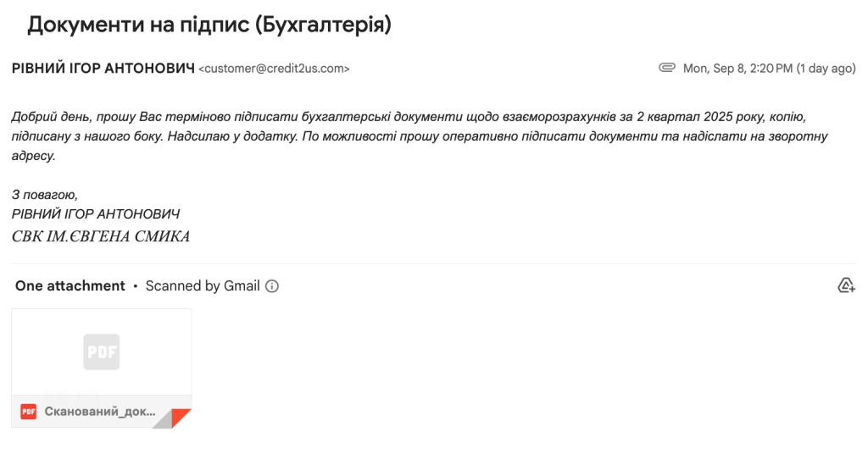
Task: Click the red PDF file-type icon
Action: [x=29, y=412]
